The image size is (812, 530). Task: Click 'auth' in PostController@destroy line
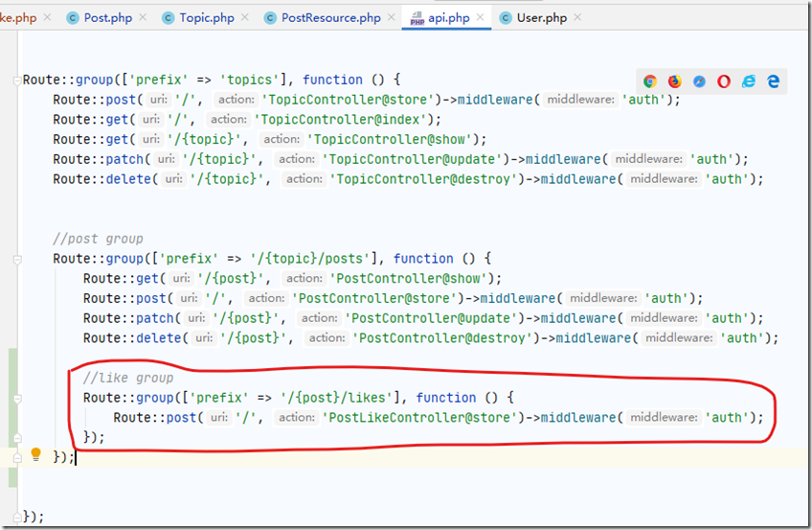pyautogui.click(x=741, y=338)
